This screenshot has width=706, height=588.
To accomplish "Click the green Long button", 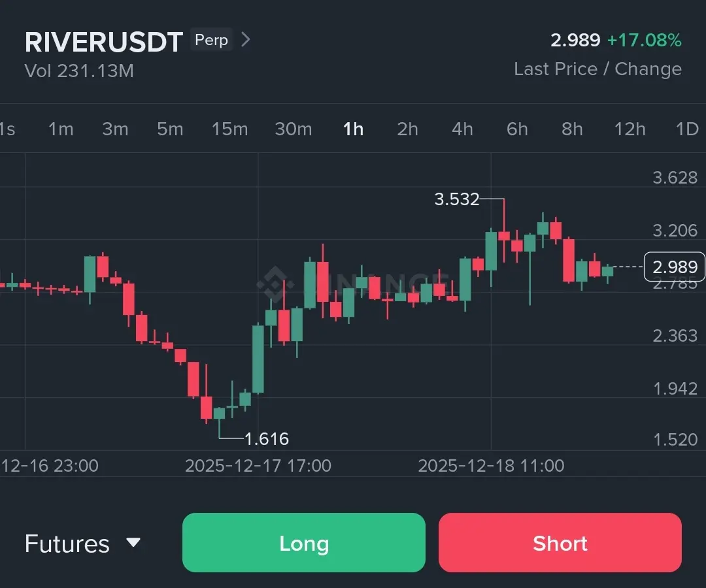I will tap(304, 542).
